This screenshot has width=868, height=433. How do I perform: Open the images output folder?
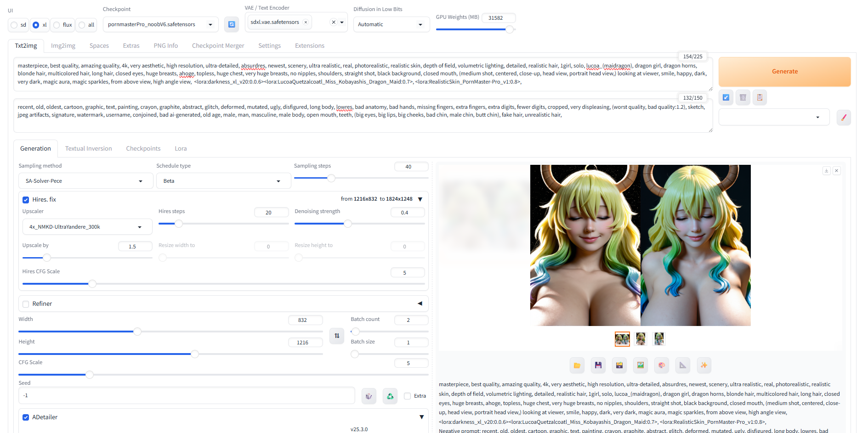[x=577, y=366]
